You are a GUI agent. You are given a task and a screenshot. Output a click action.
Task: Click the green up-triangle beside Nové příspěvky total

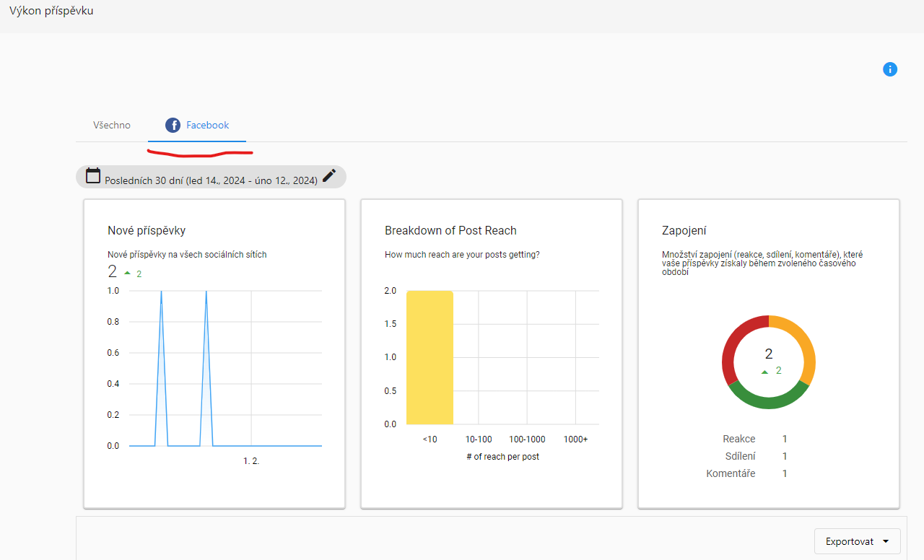128,274
